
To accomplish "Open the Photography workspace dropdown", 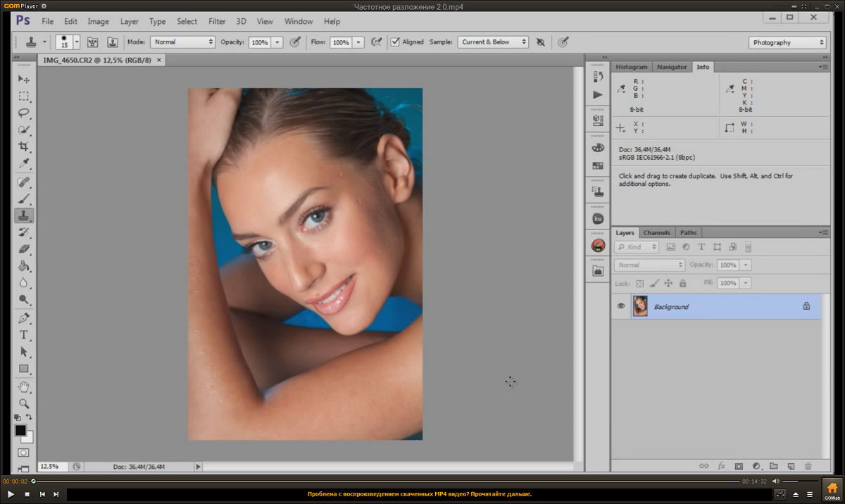I will pyautogui.click(x=787, y=42).
